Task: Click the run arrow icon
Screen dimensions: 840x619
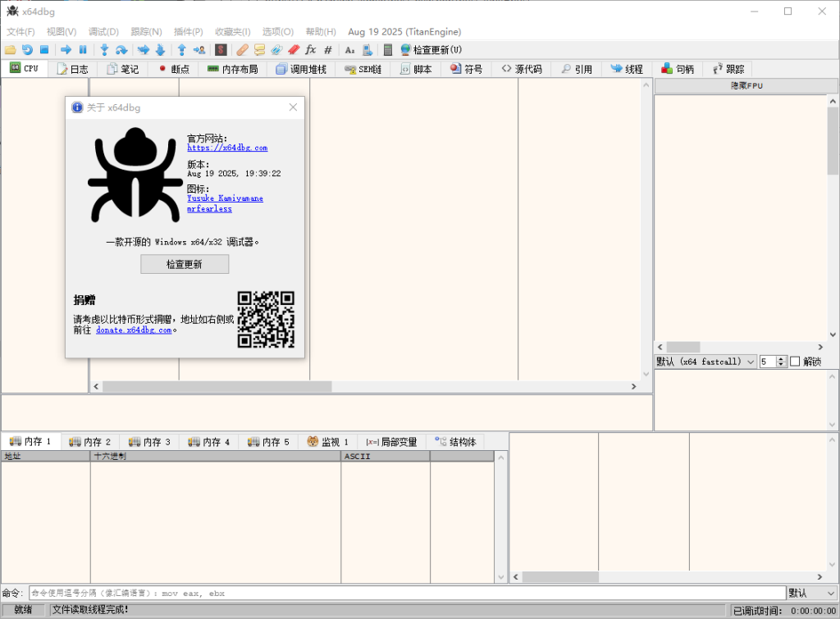Action: tap(66, 50)
